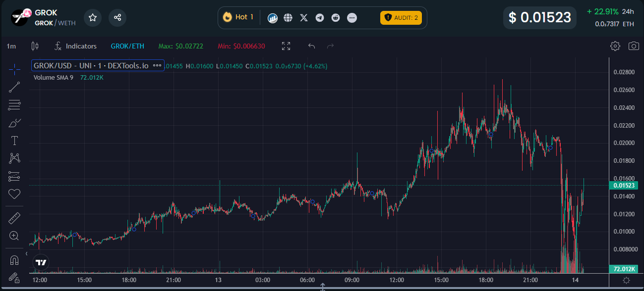Open the Indicators menu
This screenshot has width=644, height=291.
76,46
